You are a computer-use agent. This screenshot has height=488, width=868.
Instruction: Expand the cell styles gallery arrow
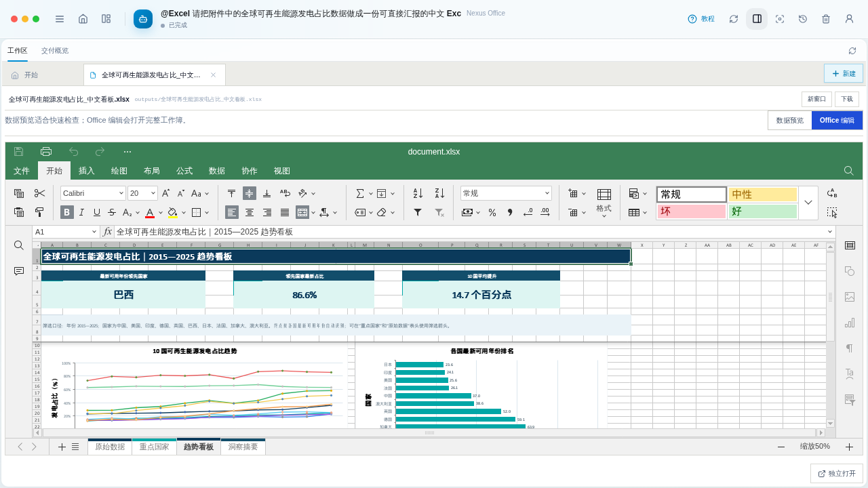click(808, 203)
